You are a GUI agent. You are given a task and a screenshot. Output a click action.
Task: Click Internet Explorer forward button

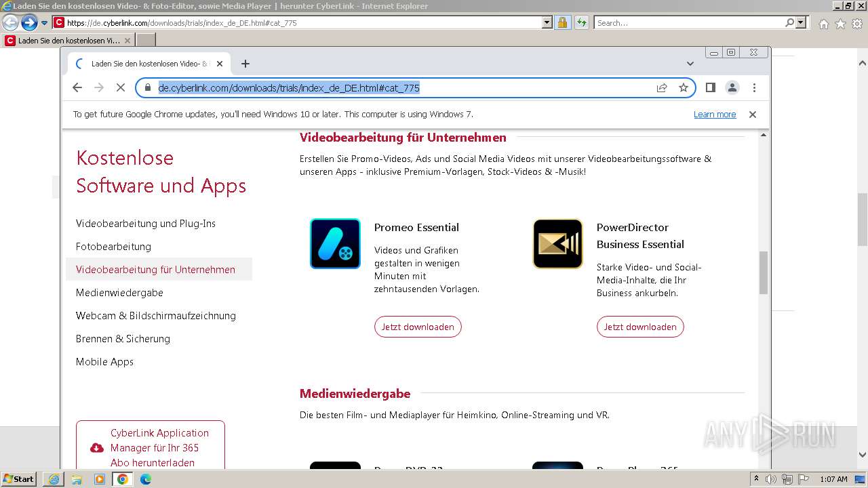point(29,23)
